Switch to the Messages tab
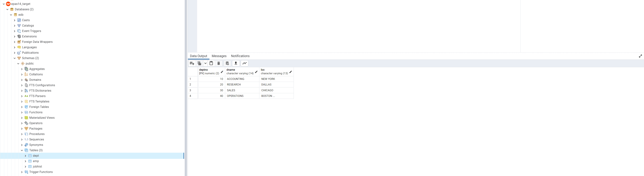 click(219, 56)
